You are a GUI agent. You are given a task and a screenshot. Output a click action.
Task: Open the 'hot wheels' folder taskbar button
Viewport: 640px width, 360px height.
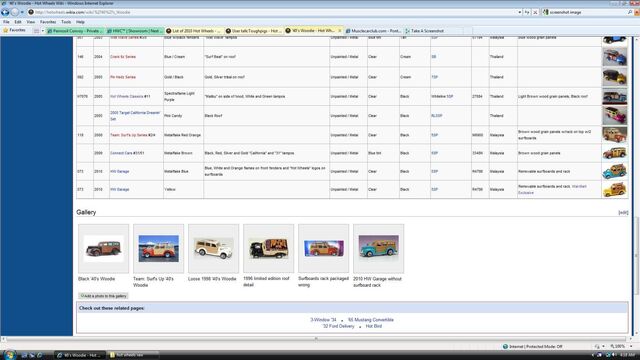point(133,355)
